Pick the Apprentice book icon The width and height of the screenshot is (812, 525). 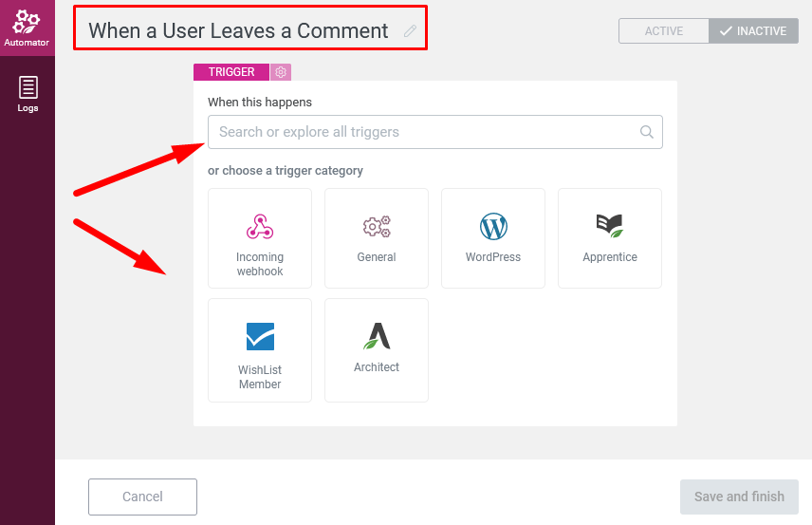[610, 226]
